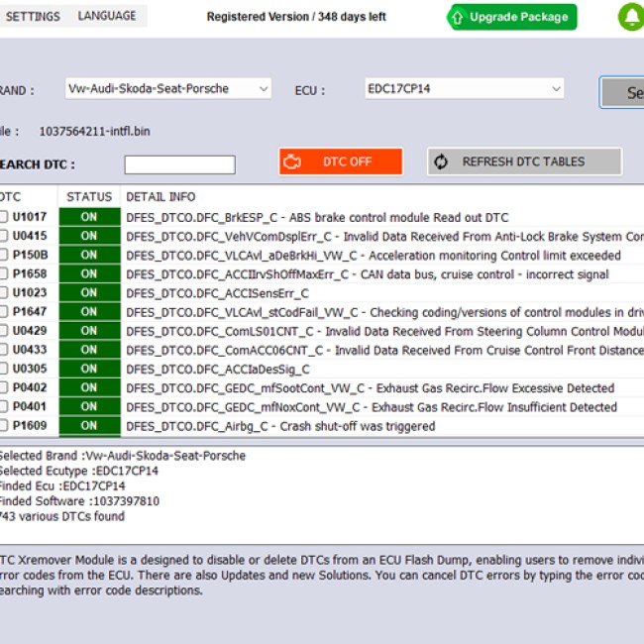Tick the checkbox for DTC P1647
The width and height of the screenshot is (644, 644).
tap(3, 311)
